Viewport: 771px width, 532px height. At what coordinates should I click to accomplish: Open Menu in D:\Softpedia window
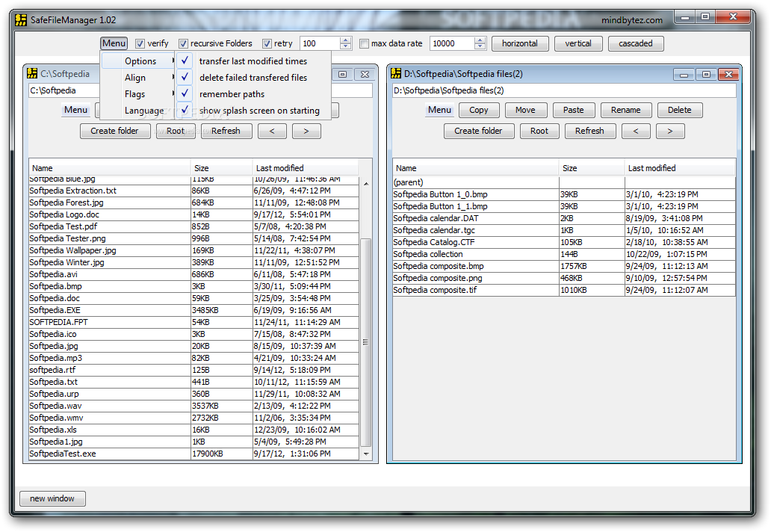coord(439,110)
